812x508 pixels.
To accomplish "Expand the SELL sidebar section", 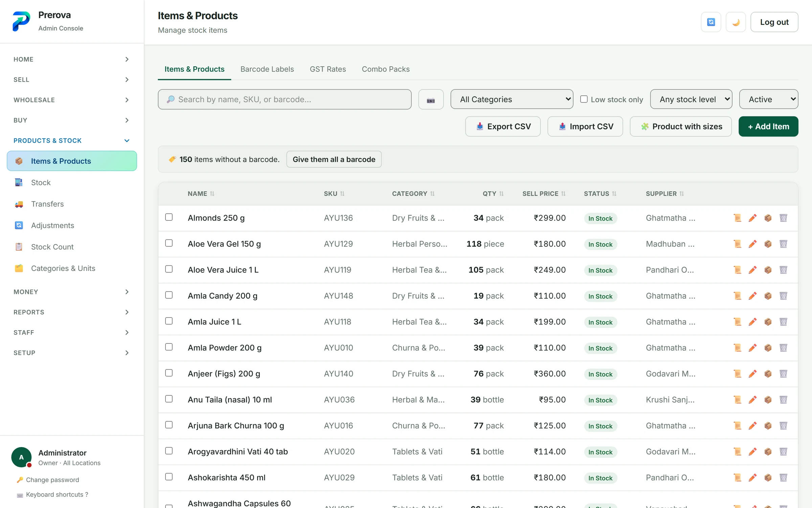I will point(72,80).
